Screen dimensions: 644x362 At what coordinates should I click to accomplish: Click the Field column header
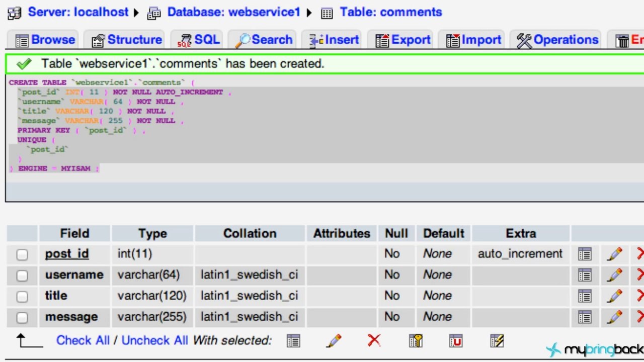click(74, 234)
